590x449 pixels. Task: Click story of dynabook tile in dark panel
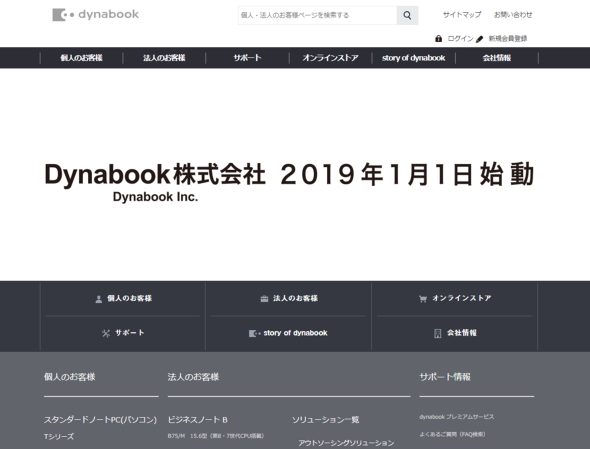[289, 333]
